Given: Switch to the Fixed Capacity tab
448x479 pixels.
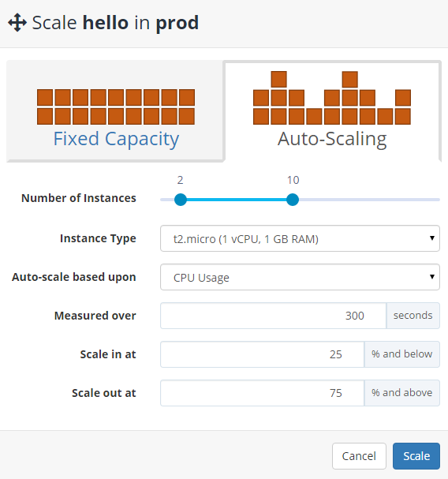Looking at the screenshot, I should [116, 111].
